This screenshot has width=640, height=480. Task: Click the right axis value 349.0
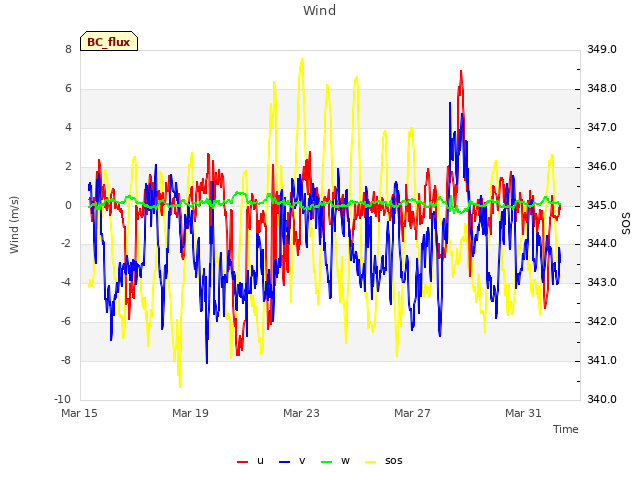pyautogui.click(x=602, y=49)
